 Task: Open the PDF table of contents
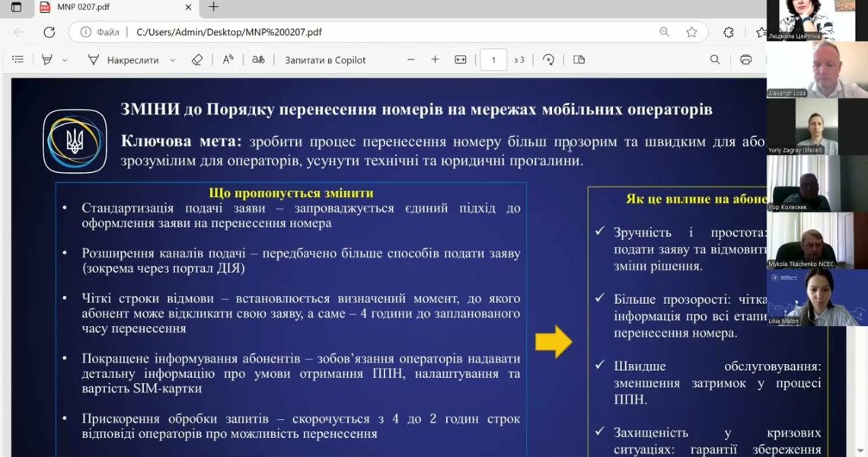click(x=18, y=59)
